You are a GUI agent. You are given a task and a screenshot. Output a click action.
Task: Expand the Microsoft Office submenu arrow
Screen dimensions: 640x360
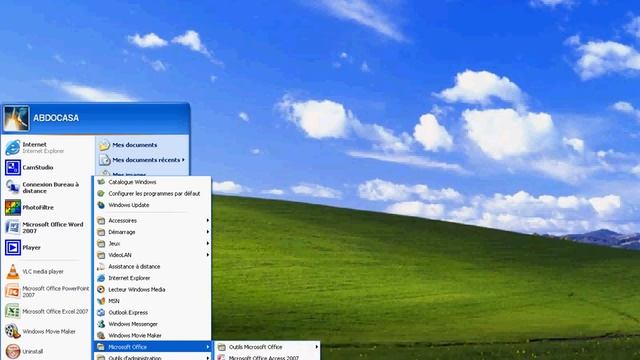tap(208, 347)
